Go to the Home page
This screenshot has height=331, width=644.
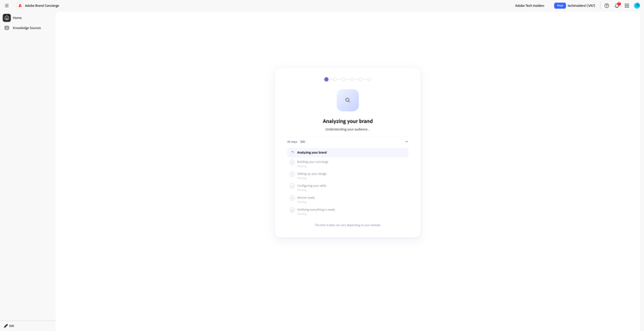click(x=17, y=18)
